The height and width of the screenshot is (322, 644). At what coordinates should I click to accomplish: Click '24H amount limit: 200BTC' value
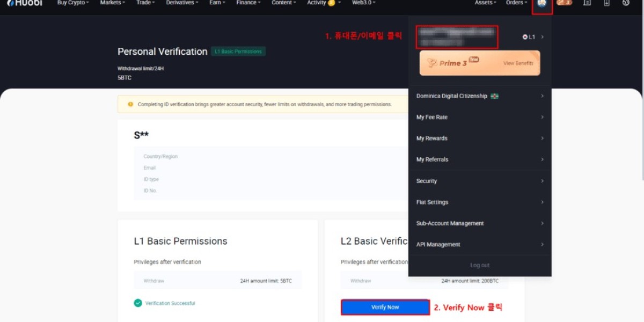click(x=470, y=281)
